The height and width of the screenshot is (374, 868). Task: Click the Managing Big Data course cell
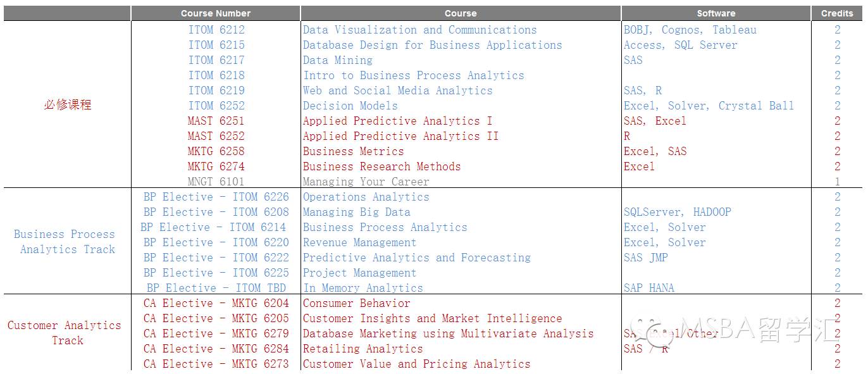click(x=356, y=212)
